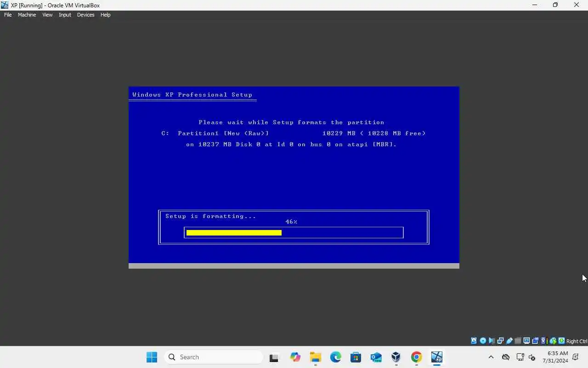
Task: Click the display settings status icon
Action: [526, 341]
